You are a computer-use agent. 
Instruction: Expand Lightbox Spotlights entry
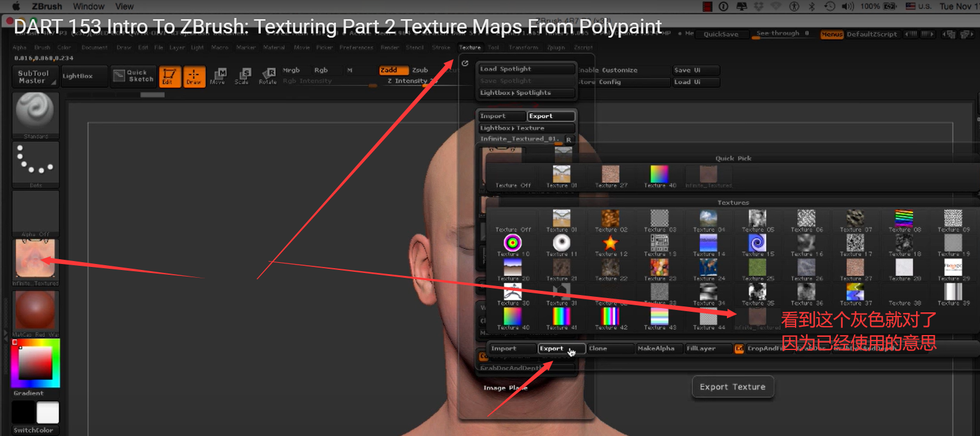click(x=526, y=93)
